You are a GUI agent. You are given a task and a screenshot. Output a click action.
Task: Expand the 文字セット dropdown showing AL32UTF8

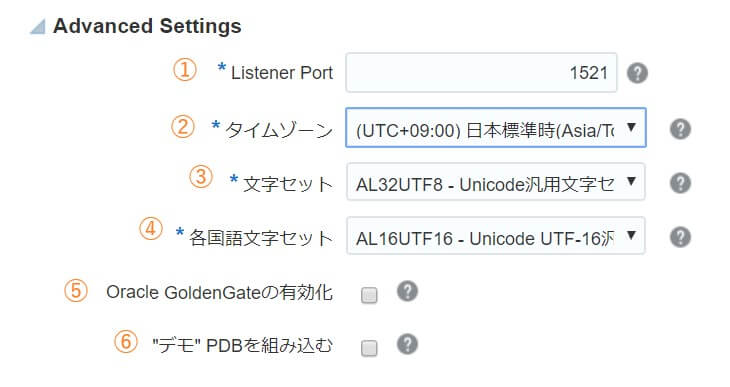point(496,182)
